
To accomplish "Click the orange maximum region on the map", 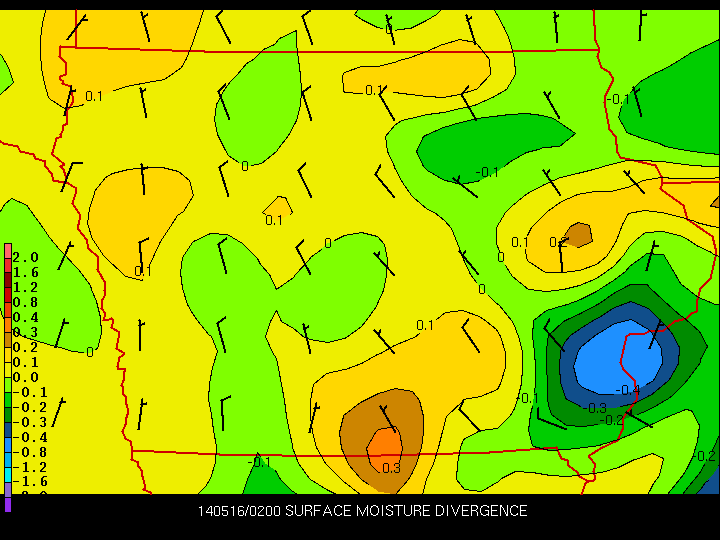I will [385, 448].
